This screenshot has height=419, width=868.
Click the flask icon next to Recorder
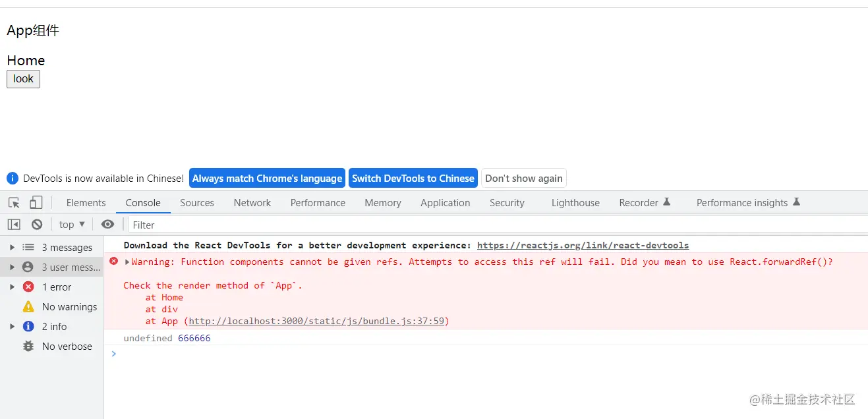coord(666,202)
